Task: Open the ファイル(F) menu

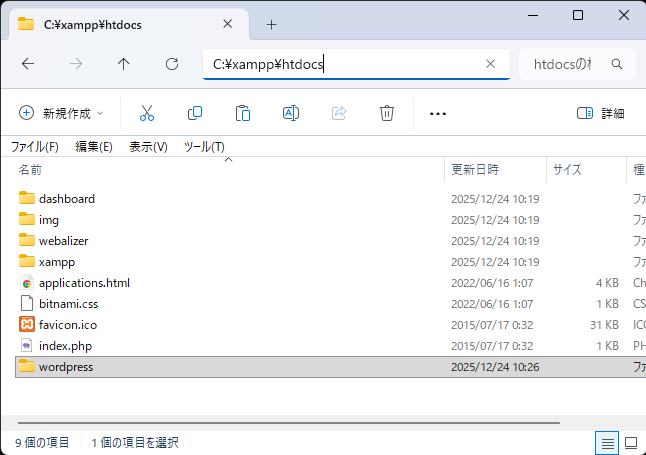Action: click(x=35, y=146)
